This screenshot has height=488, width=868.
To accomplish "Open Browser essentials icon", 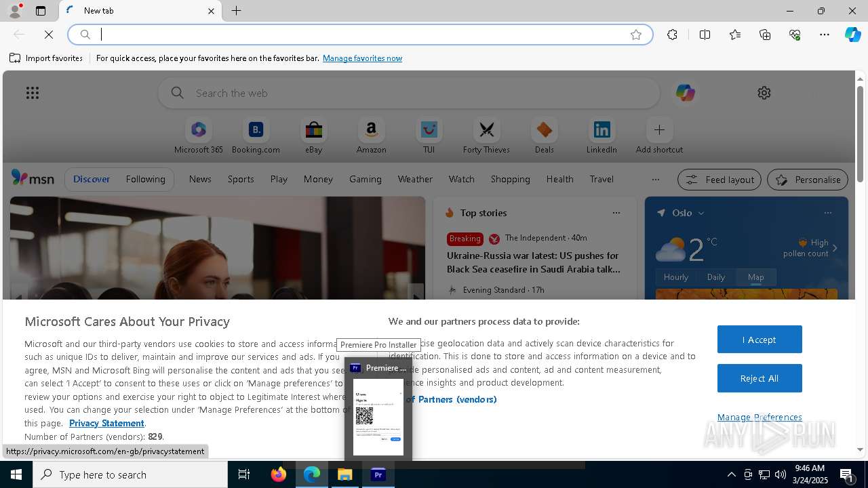I will click(x=795, y=35).
